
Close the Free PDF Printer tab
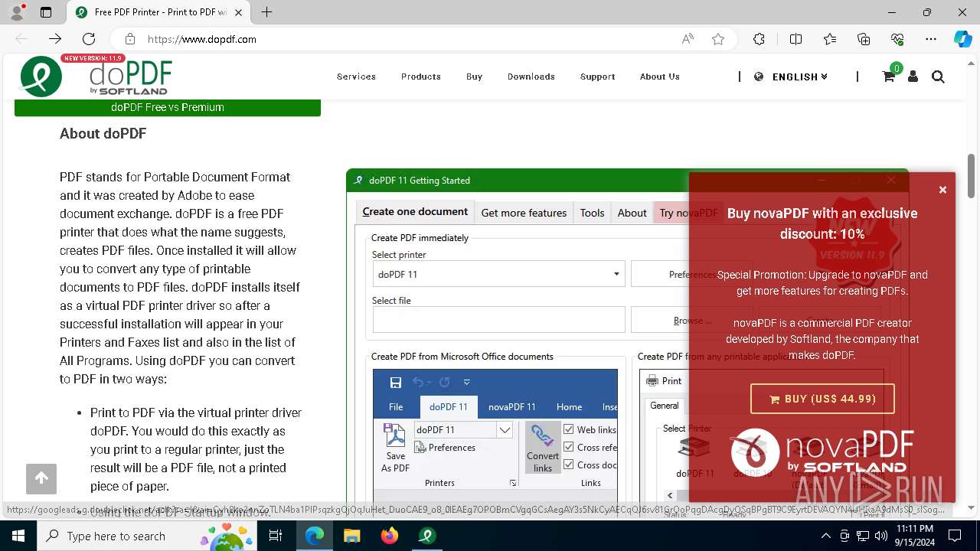click(x=238, y=12)
